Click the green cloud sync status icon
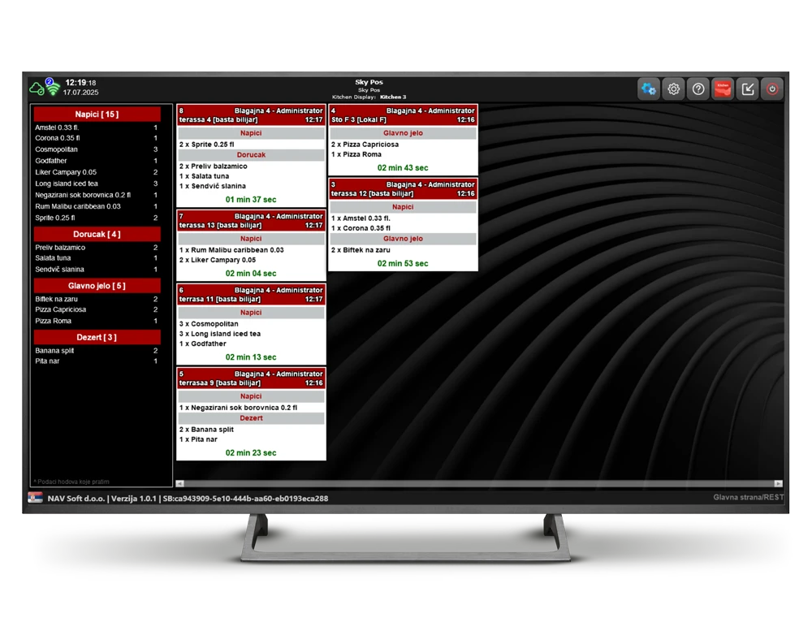 [37, 88]
